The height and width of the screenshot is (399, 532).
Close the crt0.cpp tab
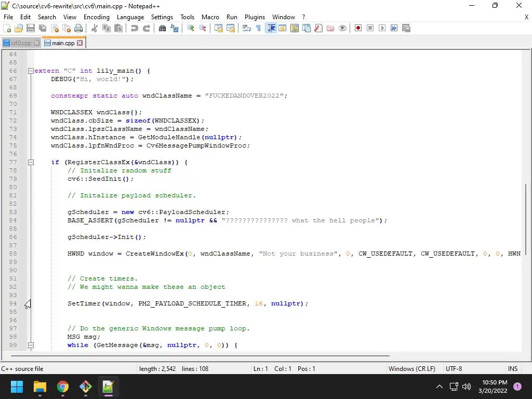click(37, 43)
